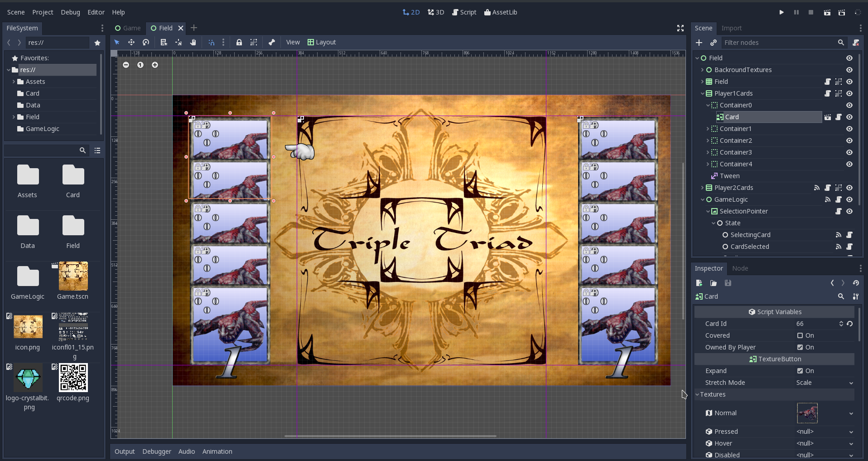868x461 pixels.
Task: Zoom out using the minus icon in viewport
Action: pos(126,65)
